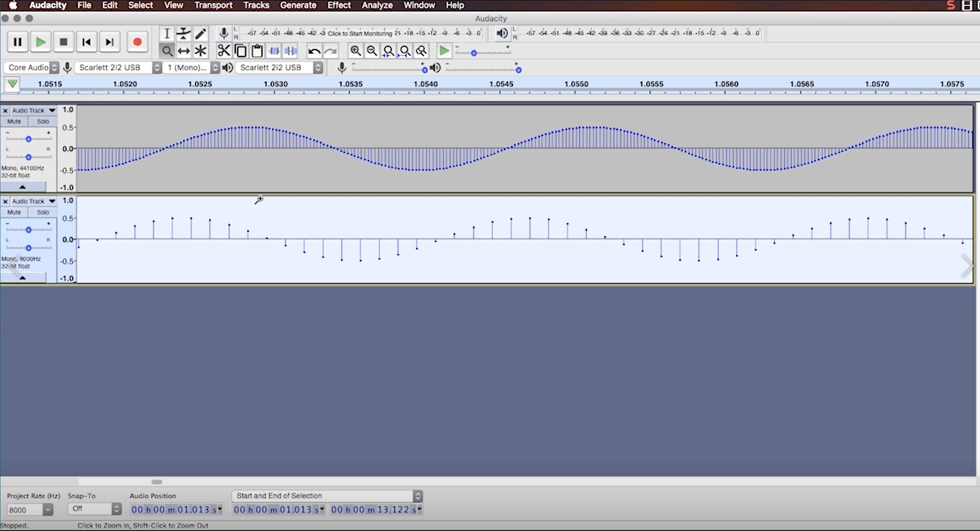
Task: Click the first track's gain slider knob
Action: coord(28,139)
